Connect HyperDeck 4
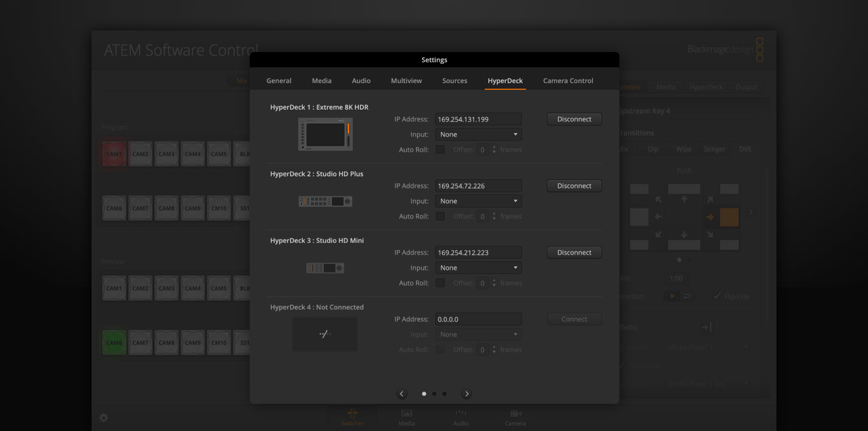Image resolution: width=868 pixels, height=431 pixels. (x=574, y=318)
